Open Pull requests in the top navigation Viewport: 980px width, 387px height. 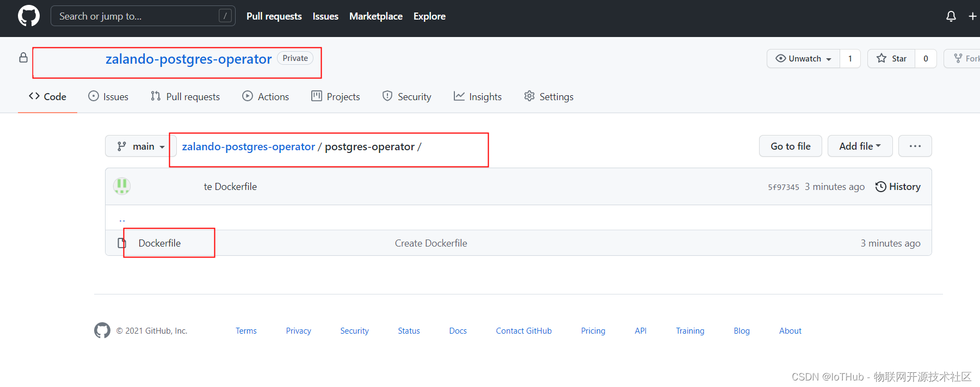pyautogui.click(x=274, y=16)
